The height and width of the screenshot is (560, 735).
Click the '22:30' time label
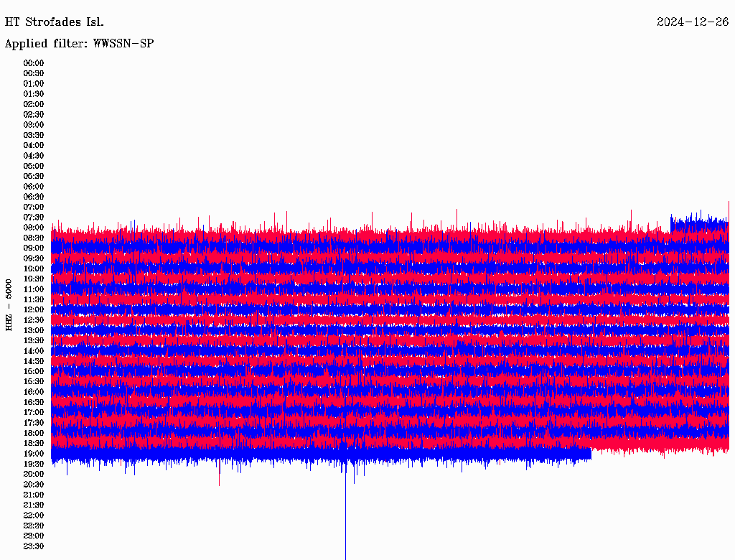pos(34,526)
